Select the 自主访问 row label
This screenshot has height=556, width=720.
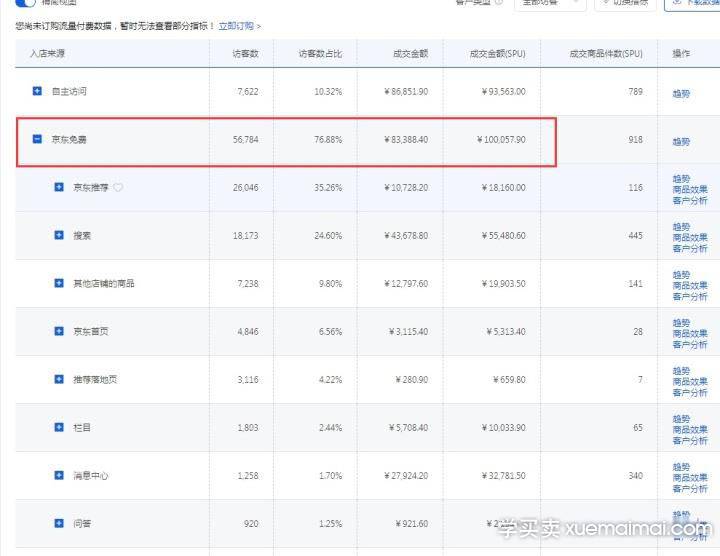[69, 91]
